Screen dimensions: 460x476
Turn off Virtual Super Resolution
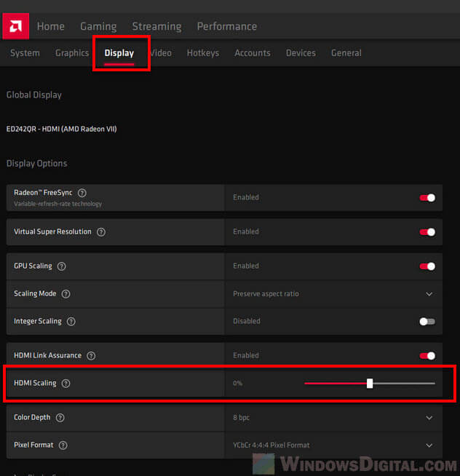coord(427,232)
